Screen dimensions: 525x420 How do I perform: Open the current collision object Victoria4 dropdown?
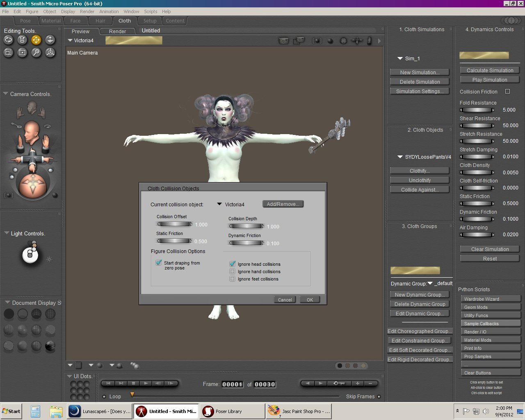tap(219, 204)
